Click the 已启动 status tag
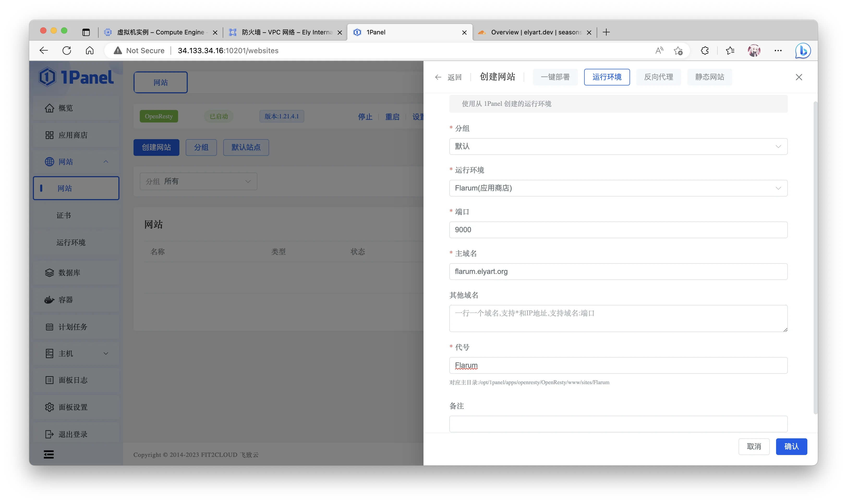This screenshot has height=504, width=847. click(219, 116)
